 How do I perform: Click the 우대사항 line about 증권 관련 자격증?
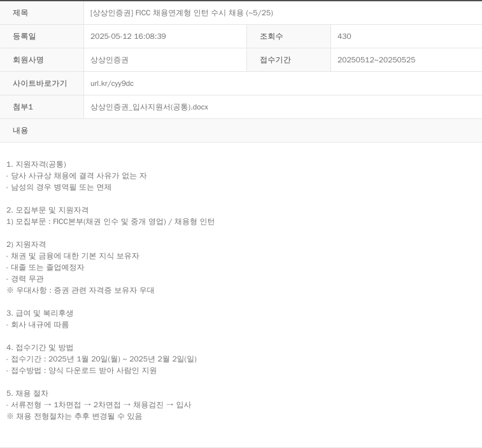80,290
